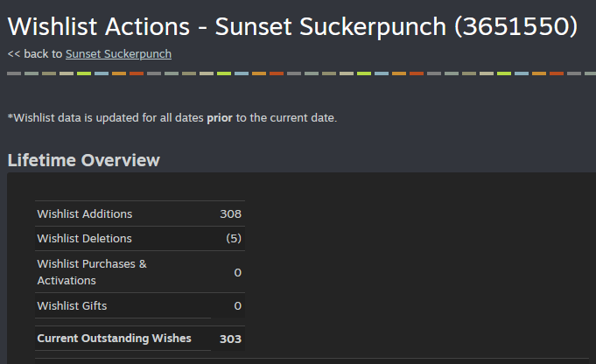
Task: Select the Lifetime Overview heading
Action: point(84,160)
